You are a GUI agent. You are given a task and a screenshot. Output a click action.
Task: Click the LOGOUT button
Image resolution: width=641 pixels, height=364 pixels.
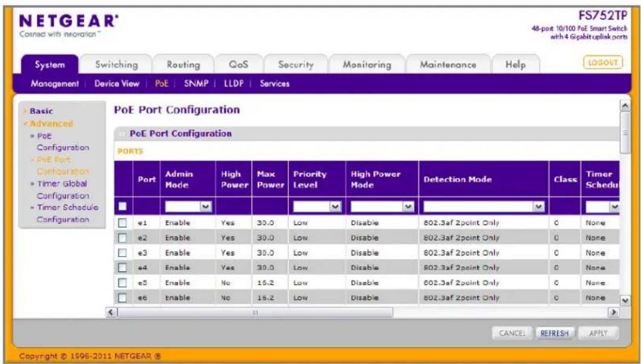603,63
